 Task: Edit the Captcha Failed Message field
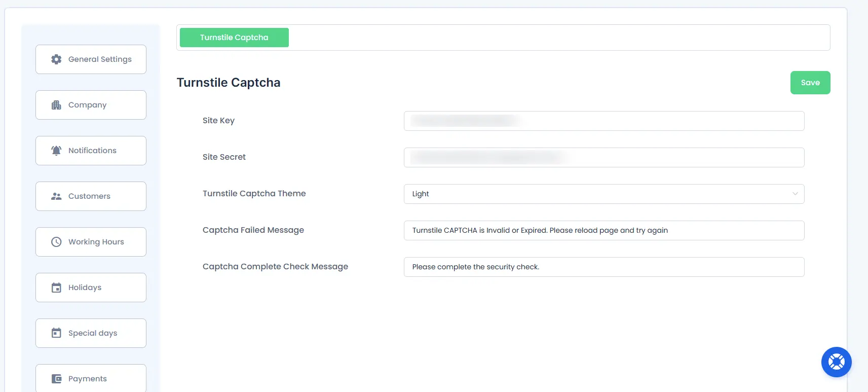(604, 230)
